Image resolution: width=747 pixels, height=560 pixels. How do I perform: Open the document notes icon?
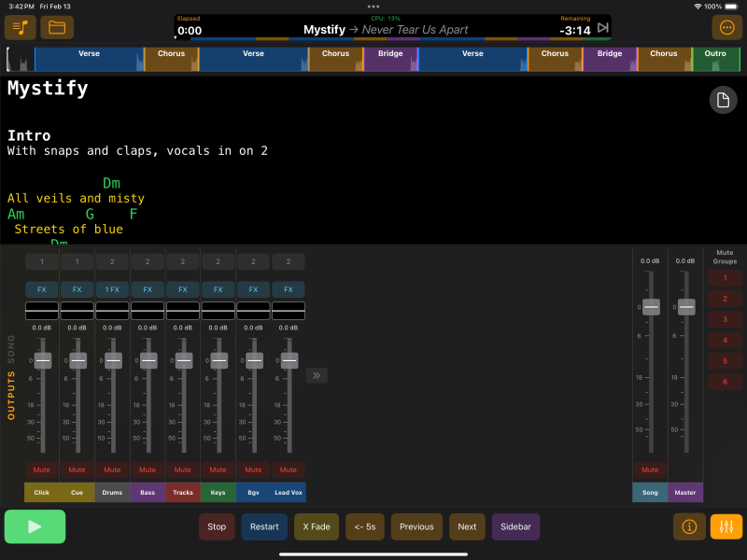tap(723, 101)
